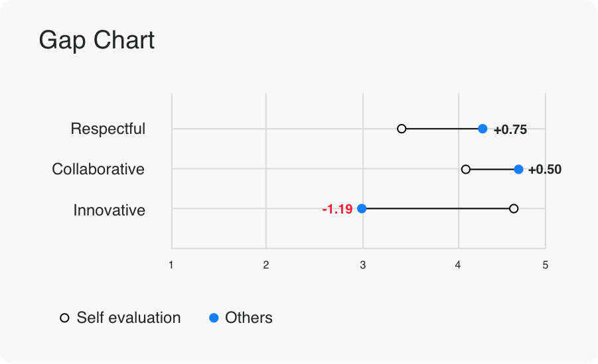Click the axis tick label 1
598x364 pixels.
point(171,265)
